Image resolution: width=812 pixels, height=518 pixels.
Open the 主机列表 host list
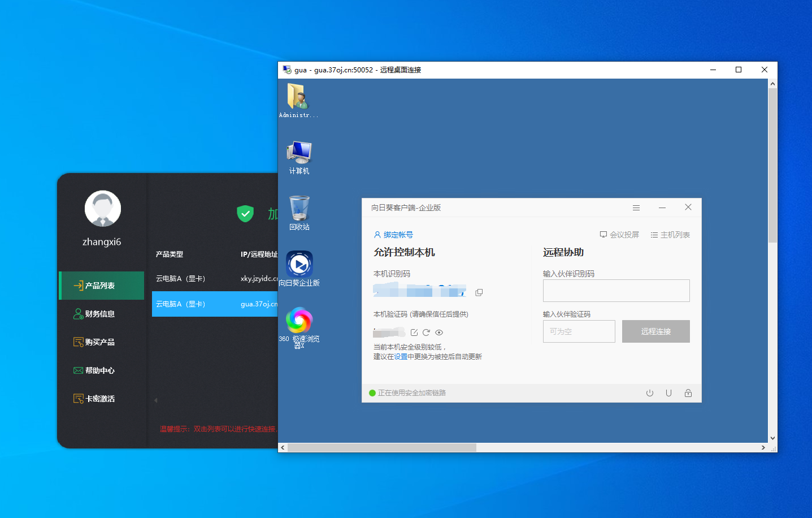(670, 235)
